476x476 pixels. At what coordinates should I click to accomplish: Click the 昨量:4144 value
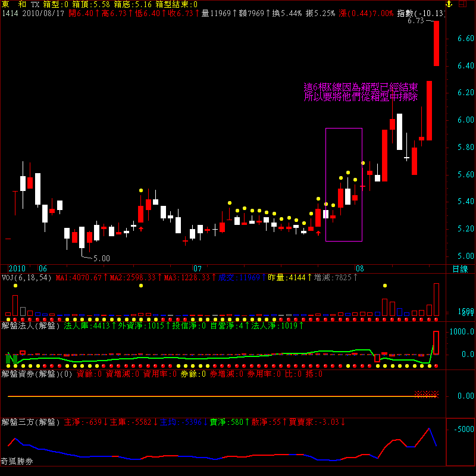[x=287, y=278]
